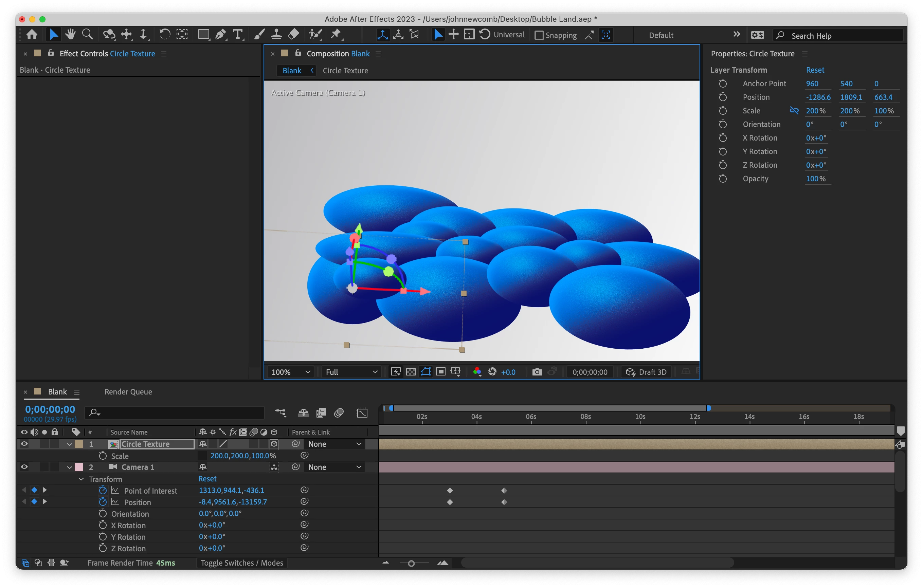Hide the Circle Texture layer
This screenshot has height=588, width=923.
(24, 444)
